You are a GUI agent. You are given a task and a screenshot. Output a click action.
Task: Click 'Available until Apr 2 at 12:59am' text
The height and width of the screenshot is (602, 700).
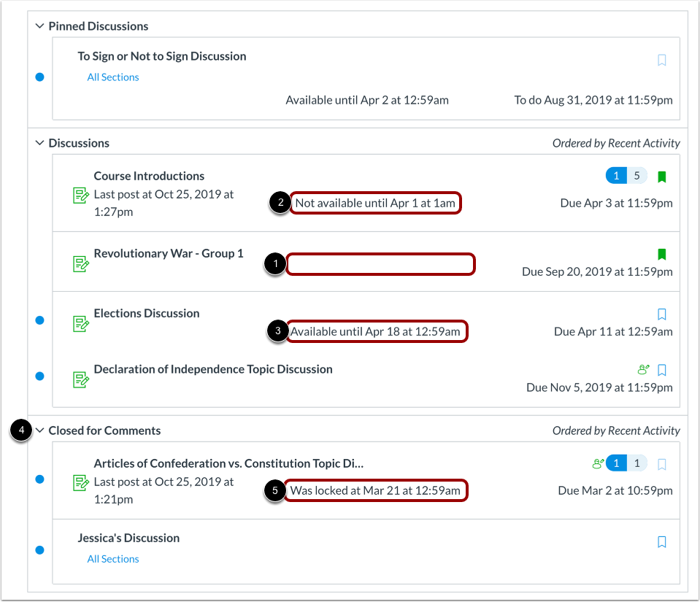pyautogui.click(x=367, y=101)
